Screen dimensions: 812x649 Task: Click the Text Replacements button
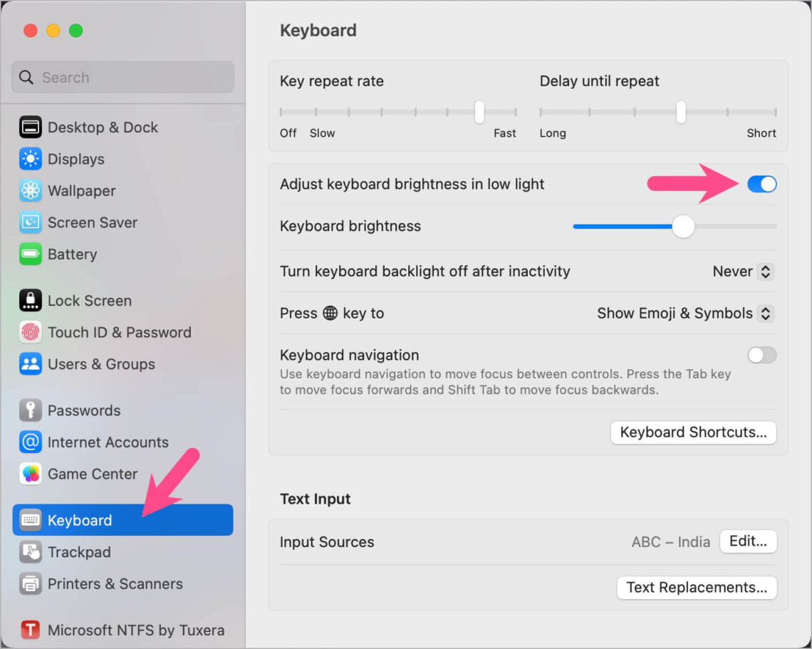pyautogui.click(x=697, y=588)
